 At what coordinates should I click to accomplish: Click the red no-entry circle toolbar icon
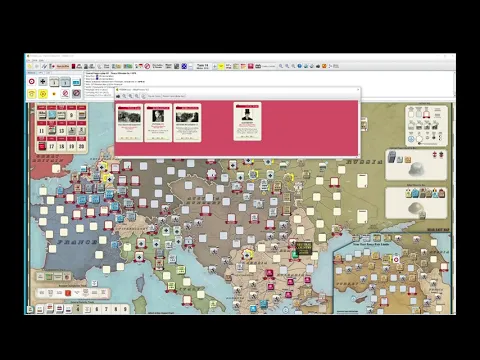point(147,66)
